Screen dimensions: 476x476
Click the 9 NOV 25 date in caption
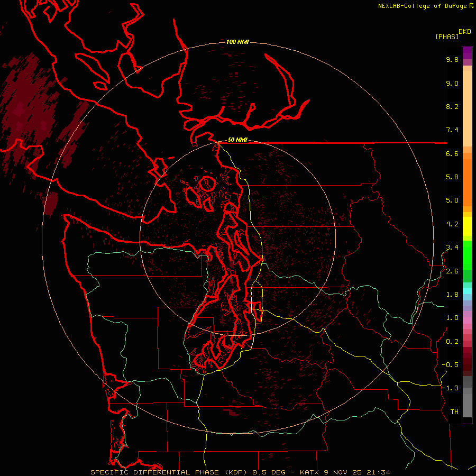tap(343, 472)
